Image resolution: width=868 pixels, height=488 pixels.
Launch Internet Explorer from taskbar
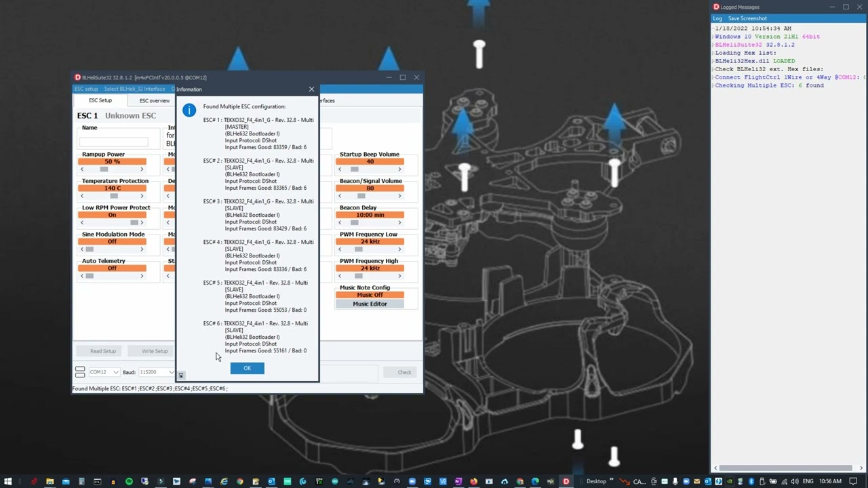pos(224,481)
